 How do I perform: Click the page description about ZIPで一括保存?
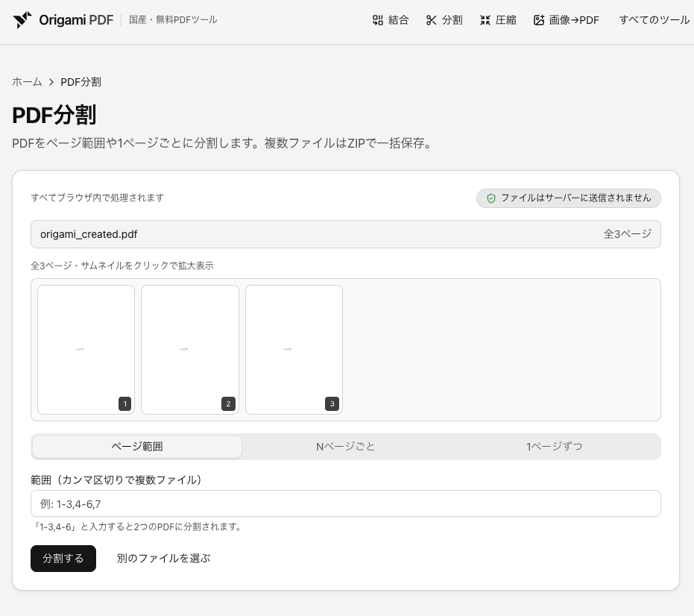(221, 143)
